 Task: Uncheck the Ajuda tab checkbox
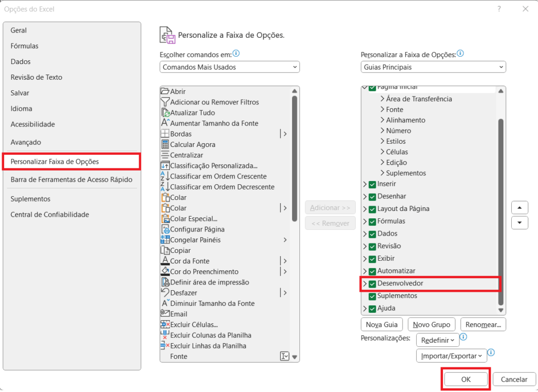click(x=373, y=308)
